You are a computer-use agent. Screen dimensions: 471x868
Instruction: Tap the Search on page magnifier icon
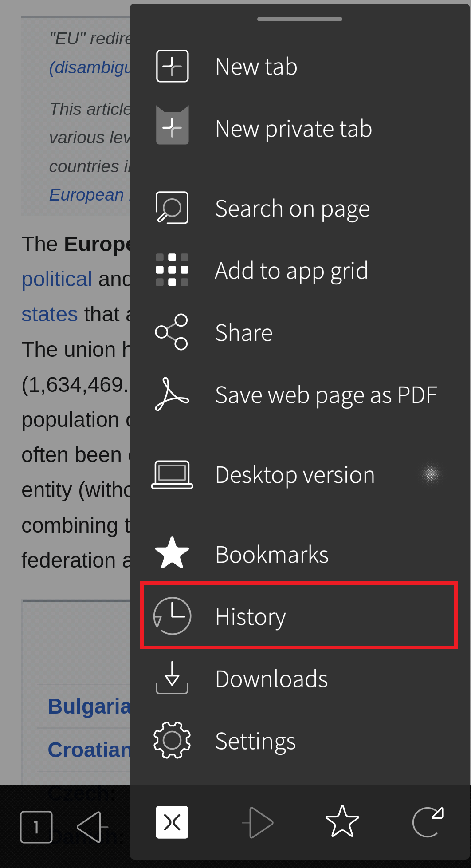[172, 208]
